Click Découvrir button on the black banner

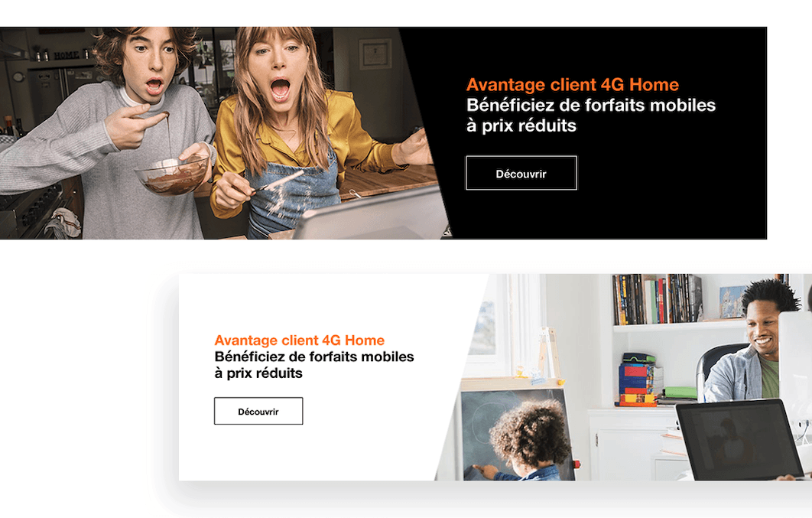click(521, 173)
